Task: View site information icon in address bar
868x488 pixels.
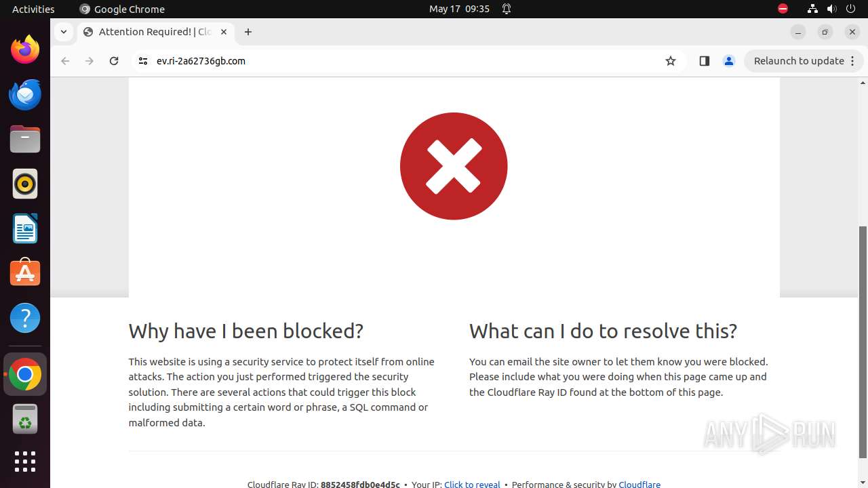Action: [x=142, y=61]
